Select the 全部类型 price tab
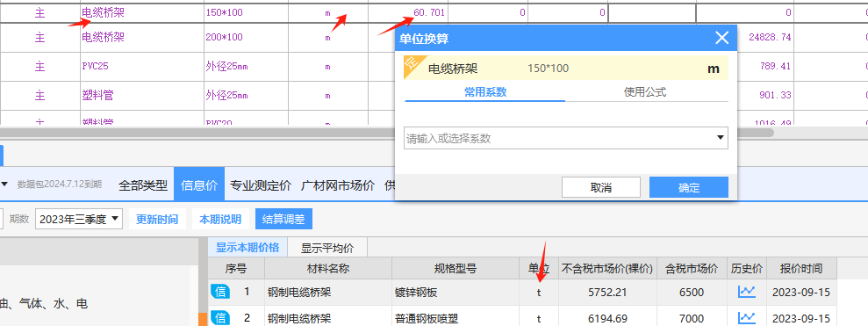The height and width of the screenshot is (326, 868). [x=143, y=185]
